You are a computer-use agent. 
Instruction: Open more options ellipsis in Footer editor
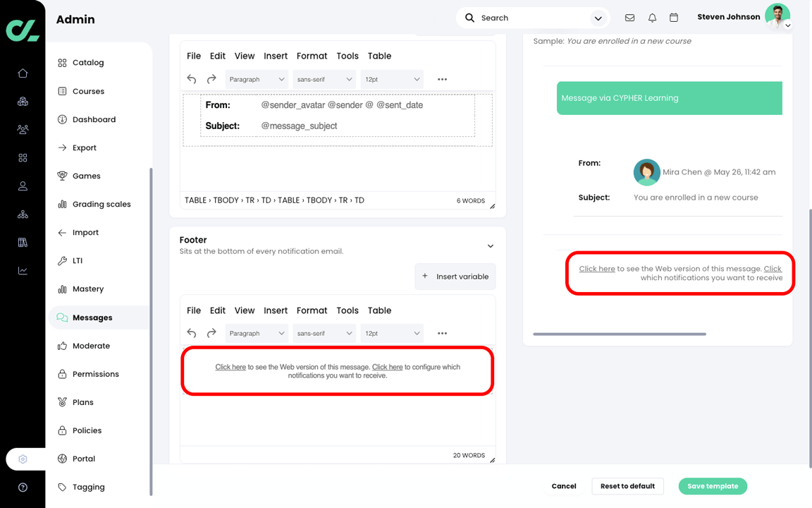(442, 333)
